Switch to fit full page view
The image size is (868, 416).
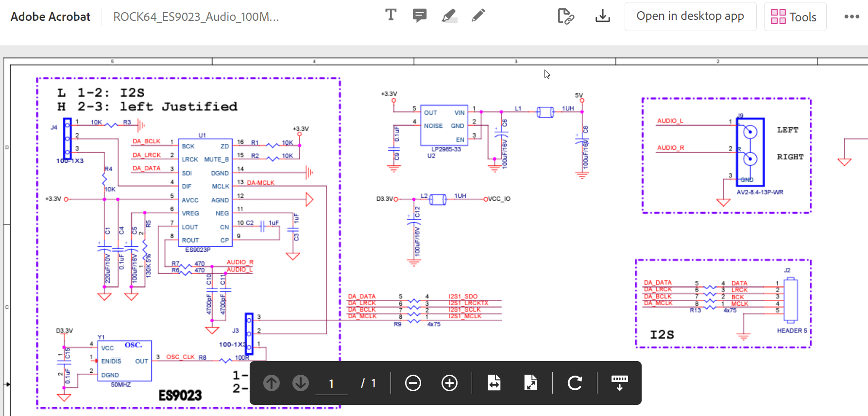coord(530,383)
